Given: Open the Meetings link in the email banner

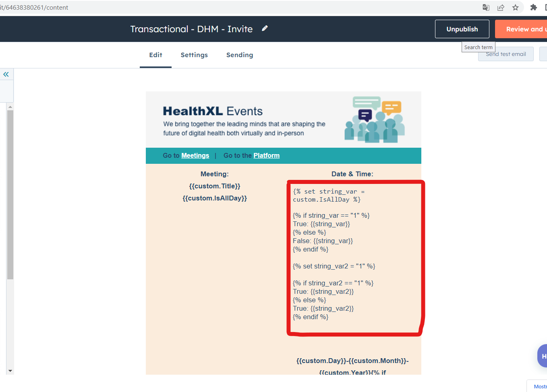Looking at the screenshot, I should coord(195,155).
